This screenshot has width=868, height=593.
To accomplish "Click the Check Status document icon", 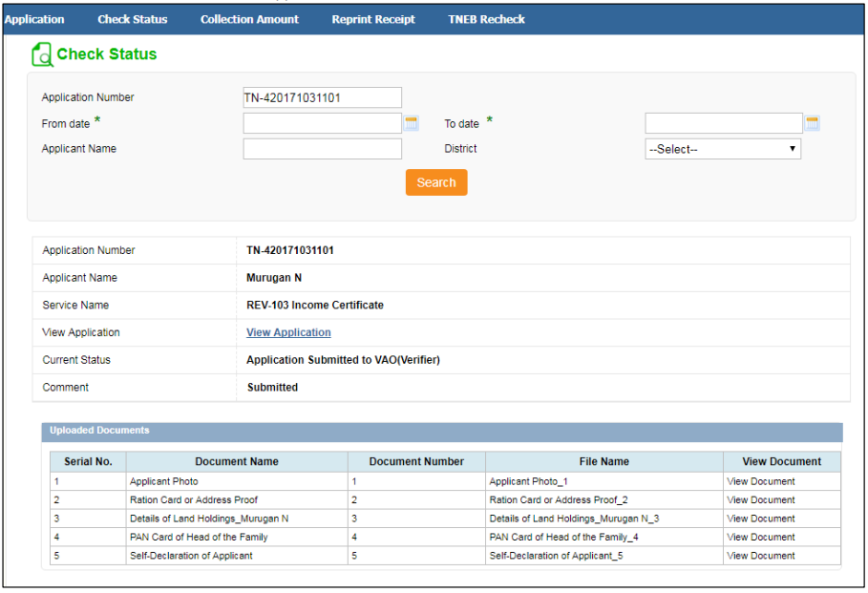I will click(42, 54).
